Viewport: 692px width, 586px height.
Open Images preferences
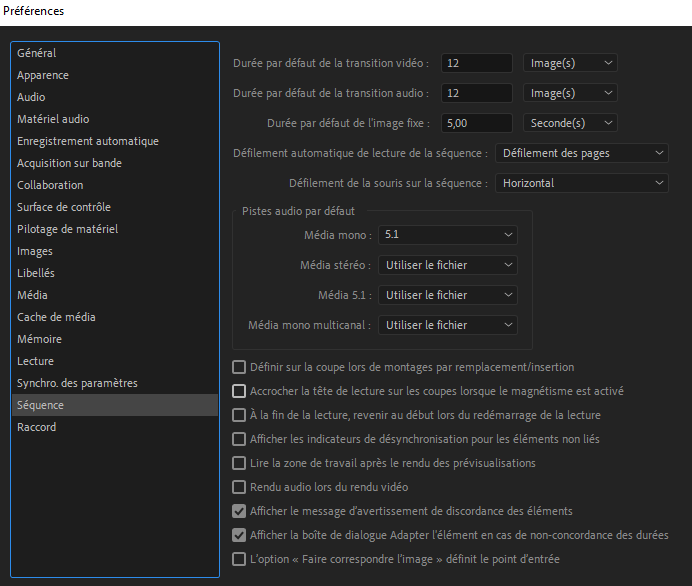click(115, 251)
